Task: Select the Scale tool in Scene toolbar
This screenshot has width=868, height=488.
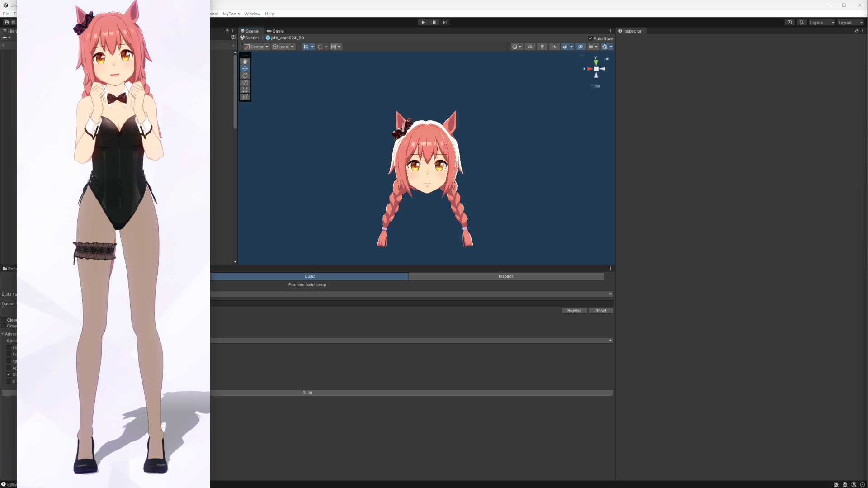Action: point(245,83)
